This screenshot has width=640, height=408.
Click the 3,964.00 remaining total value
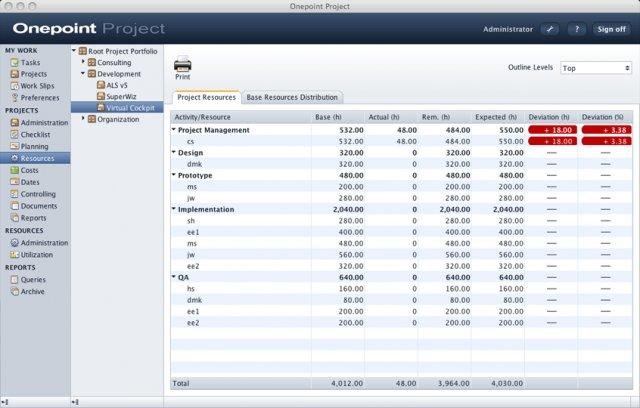[453, 384]
